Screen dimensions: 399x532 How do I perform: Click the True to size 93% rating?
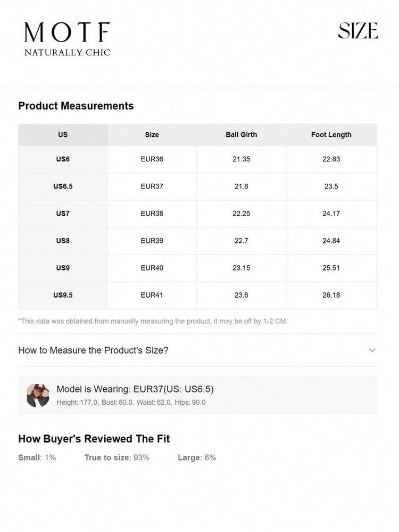[x=117, y=457]
